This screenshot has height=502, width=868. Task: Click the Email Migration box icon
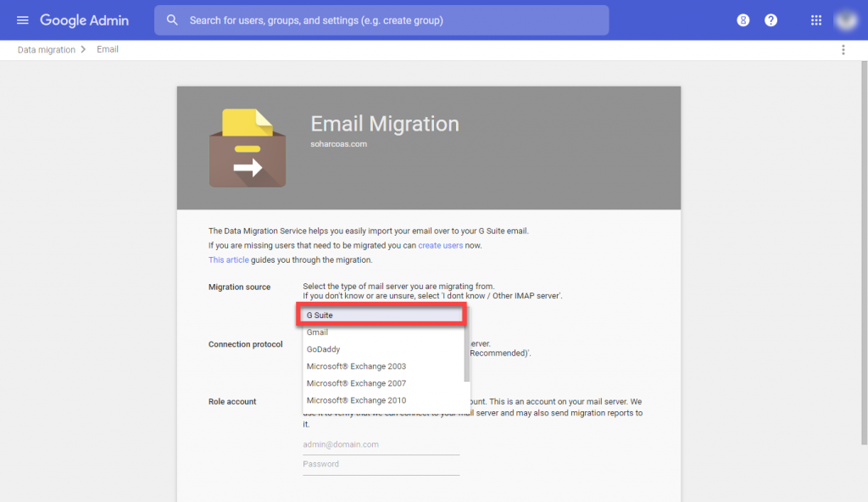pyautogui.click(x=248, y=148)
